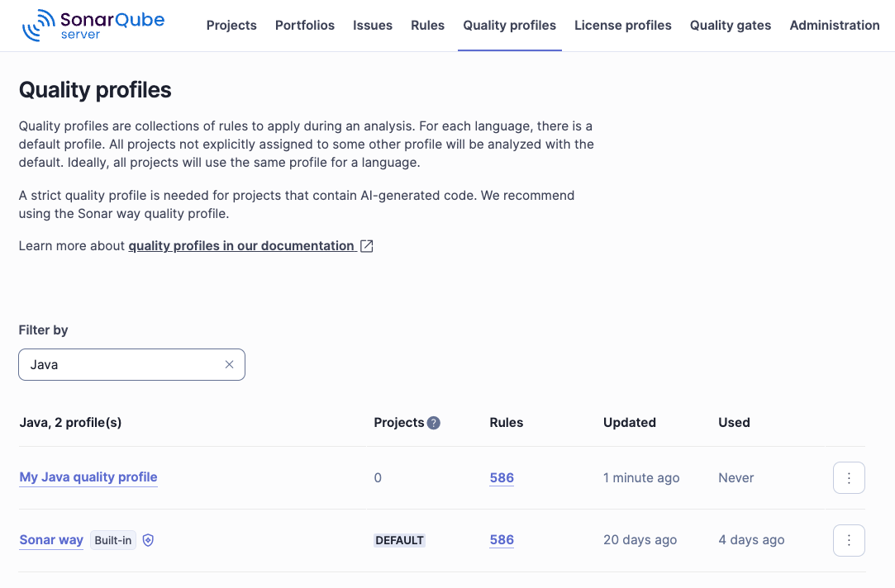
Task: Open the Sonar way profile
Action: (x=51, y=539)
